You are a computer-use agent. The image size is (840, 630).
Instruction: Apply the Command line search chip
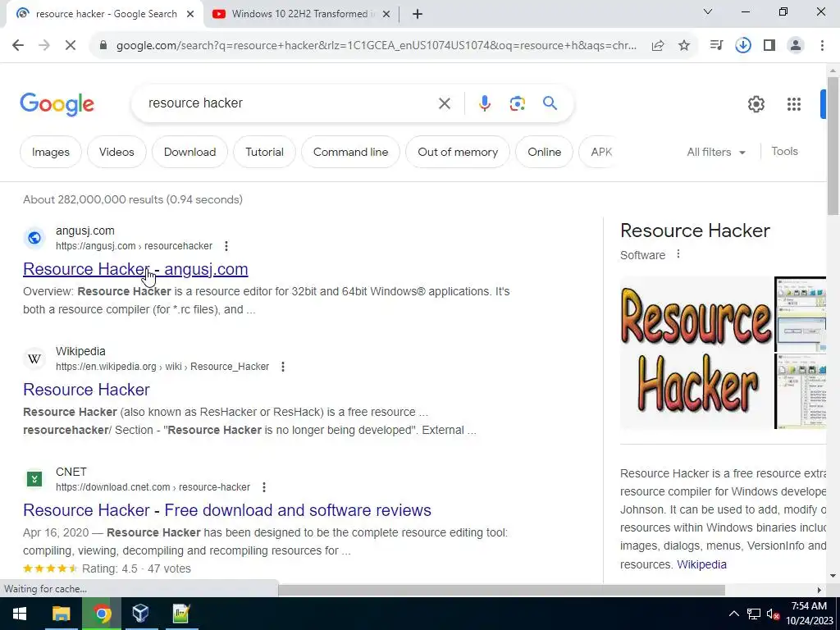click(351, 152)
